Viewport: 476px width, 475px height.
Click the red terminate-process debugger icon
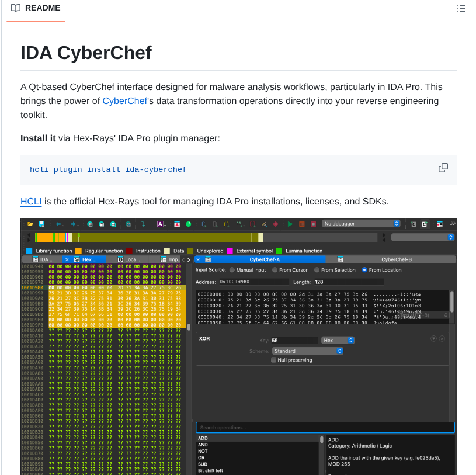coord(312,223)
